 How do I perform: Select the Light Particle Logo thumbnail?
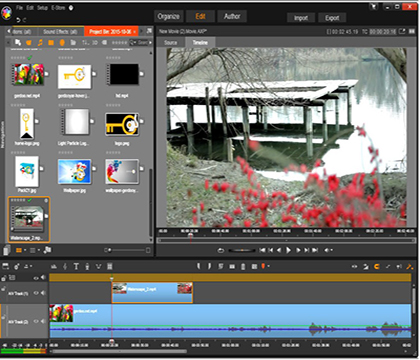click(76, 122)
